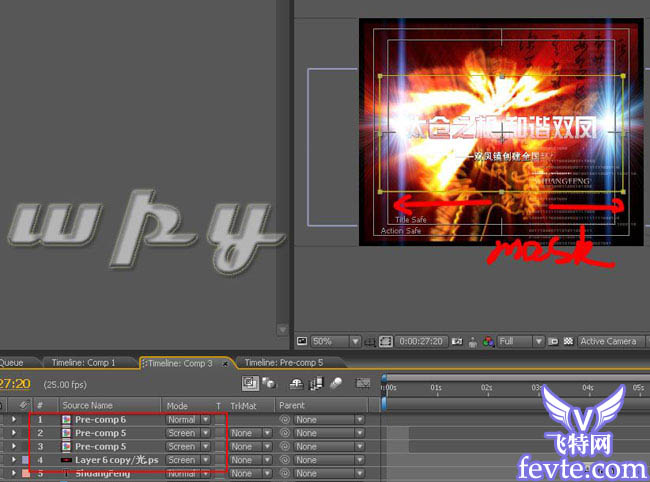Click the Title/Action Safe grid icon
Viewport: 650px width, 482px height.
tap(386, 342)
